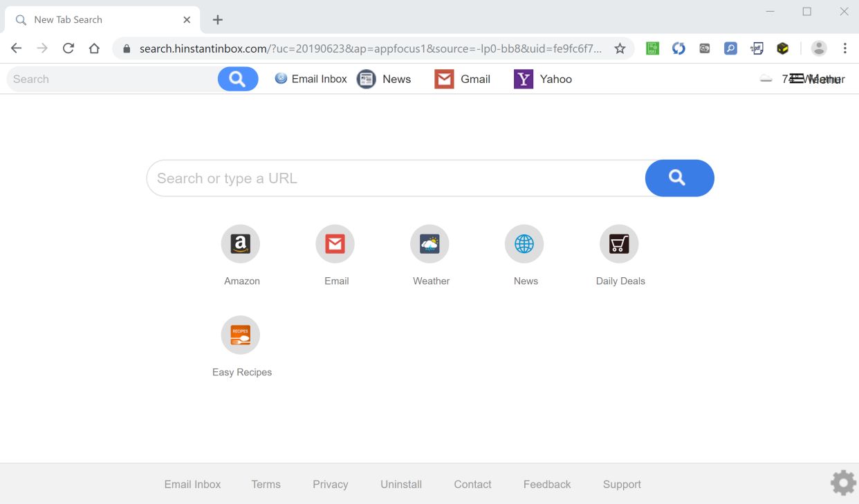Screen dimensions: 859x504
Task: Open the gray gears extension icon
Action: pyautogui.click(x=704, y=48)
